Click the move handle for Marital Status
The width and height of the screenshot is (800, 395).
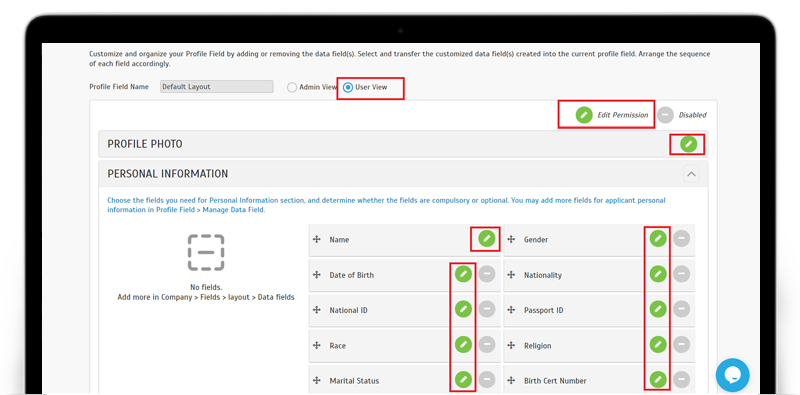click(x=316, y=381)
